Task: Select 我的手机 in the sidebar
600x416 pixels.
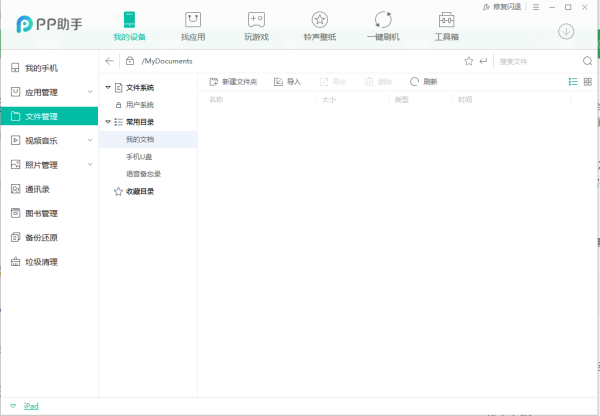Action: point(49,68)
